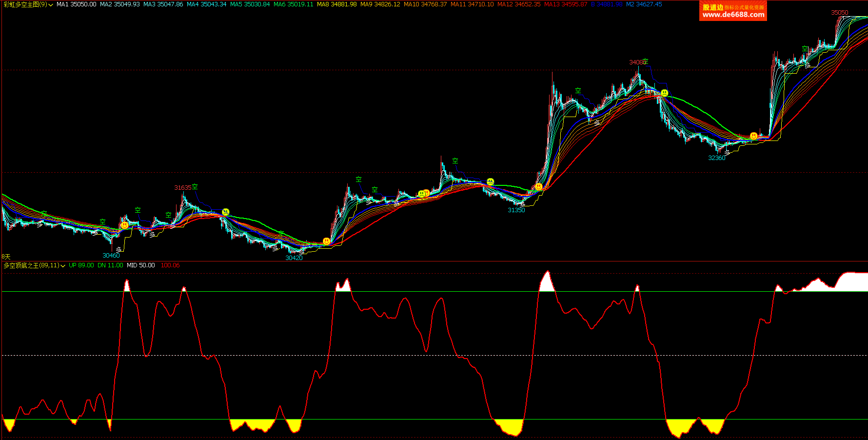Open the www.de6688.com watermark link
868x440 pixels.
pos(733,15)
